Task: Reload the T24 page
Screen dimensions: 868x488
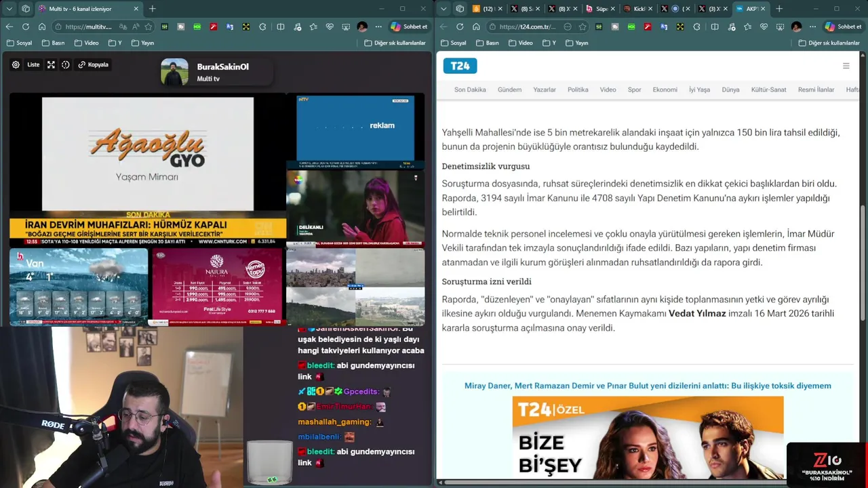Action: (460, 26)
